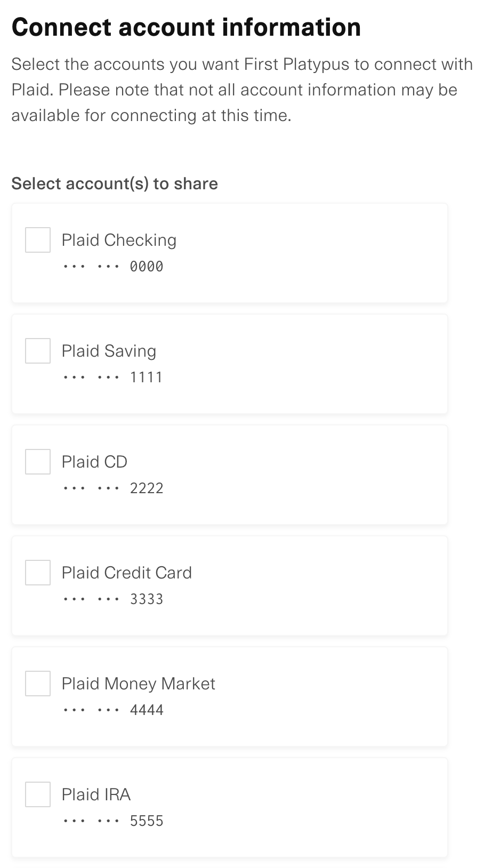Click masked account number ending 4444
This screenshot has width=484, height=868.
[x=113, y=710]
